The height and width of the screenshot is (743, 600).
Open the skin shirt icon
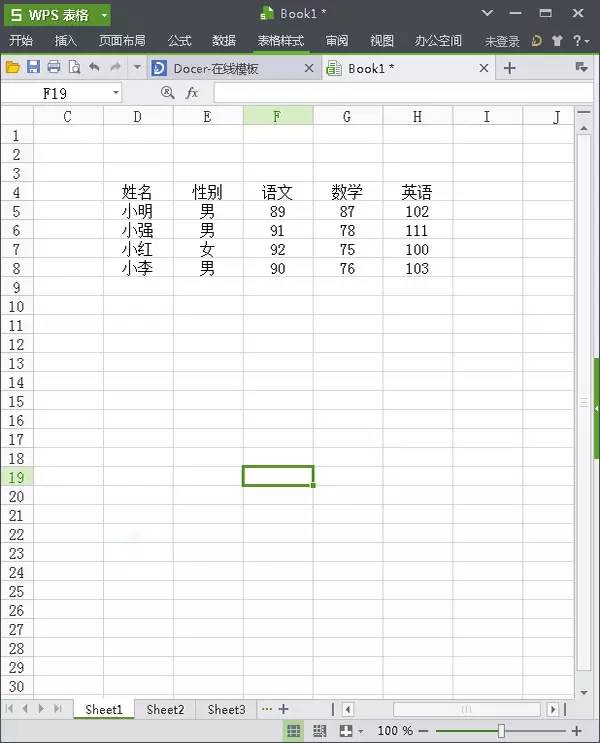tap(557, 41)
